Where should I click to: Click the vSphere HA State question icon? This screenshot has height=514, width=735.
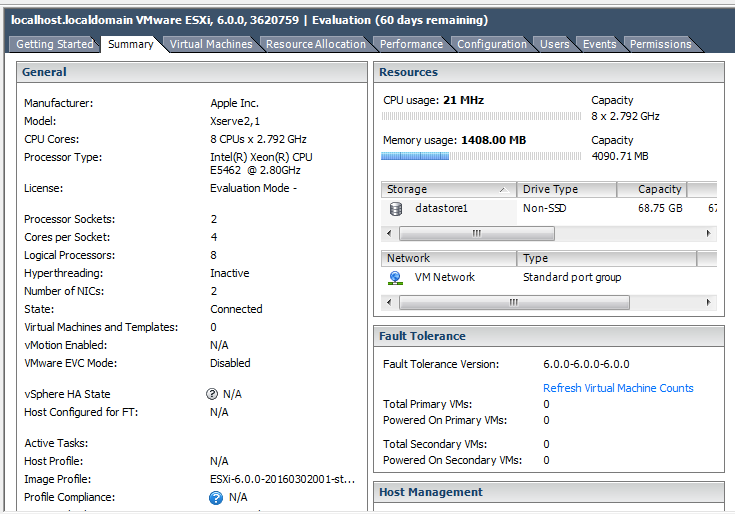pyautogui.click(x=212, y=394)
